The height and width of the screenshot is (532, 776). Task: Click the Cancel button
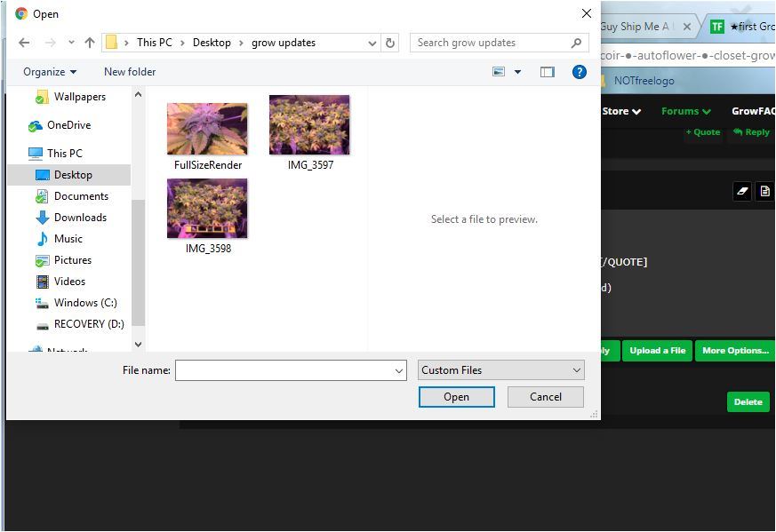546,397
